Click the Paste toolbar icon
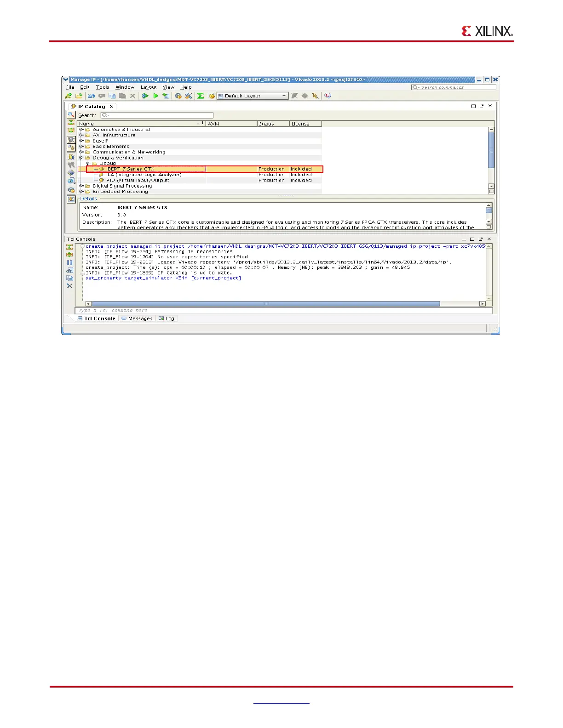Viewport: 563px width, 728px height. click(x=122, y=96)
